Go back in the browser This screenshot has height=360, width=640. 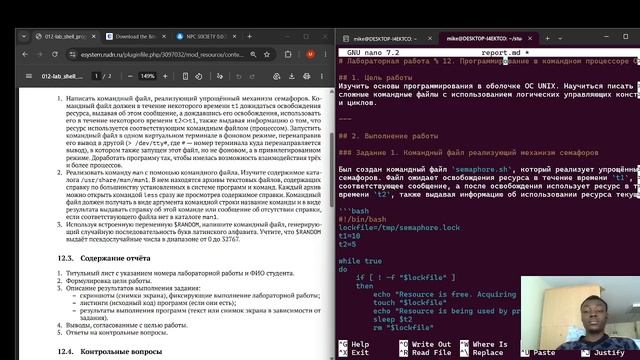25,54
